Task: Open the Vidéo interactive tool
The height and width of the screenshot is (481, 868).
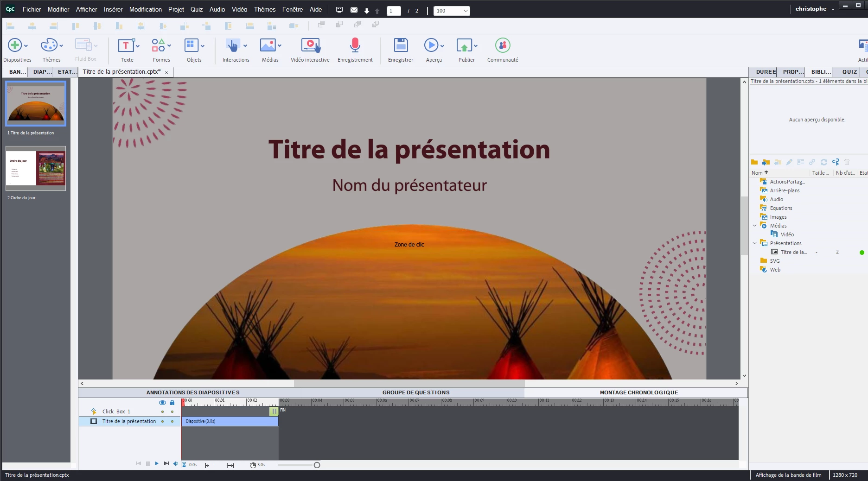Action: coord(310,45)
